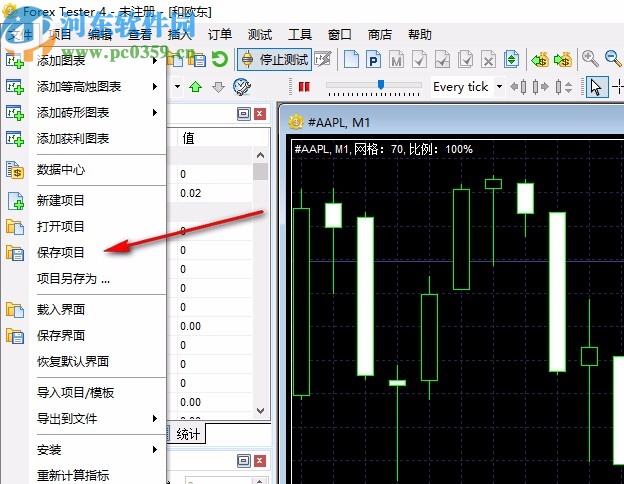Image resolution: width=624 pixels, height=484 pixels.
Task: Click the close order 'X' page icon
Action: (488, 60)
